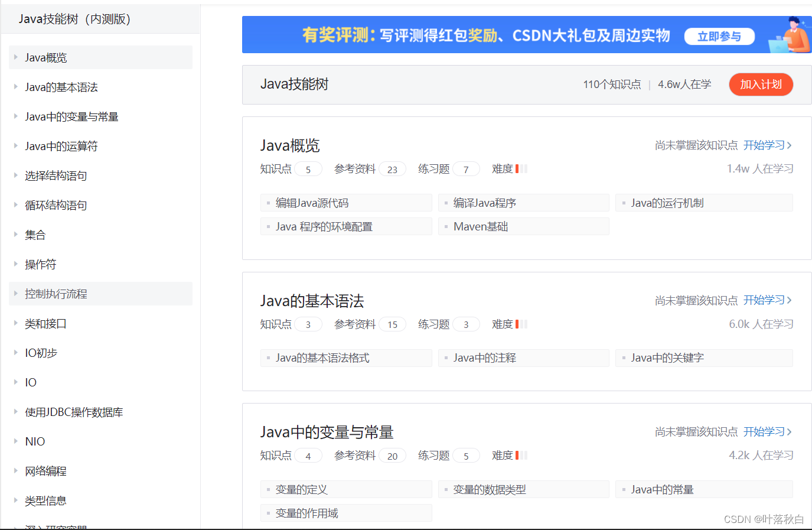
Task: Click the 参考资料 count 23 badge
Action: pyautogui.click(x=392, y=170)
